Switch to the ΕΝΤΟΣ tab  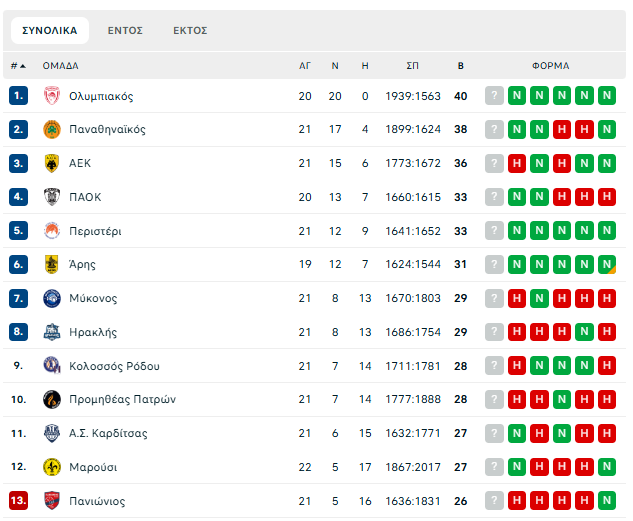125,31
